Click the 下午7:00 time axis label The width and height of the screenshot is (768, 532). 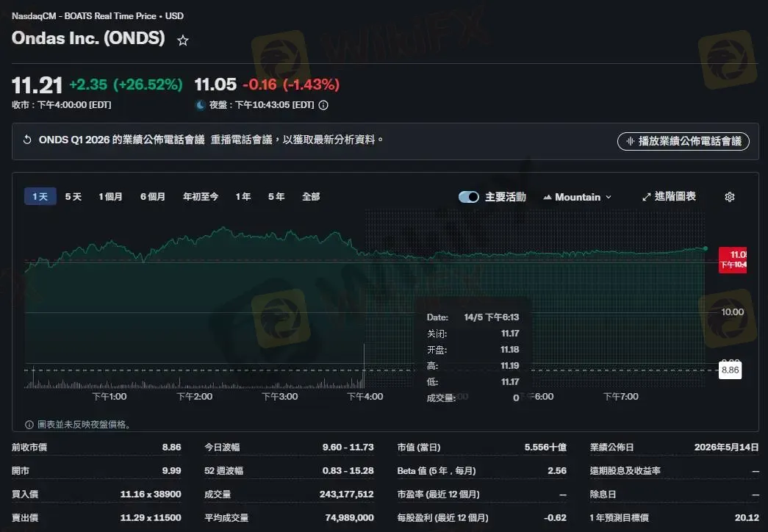point(620,396)
